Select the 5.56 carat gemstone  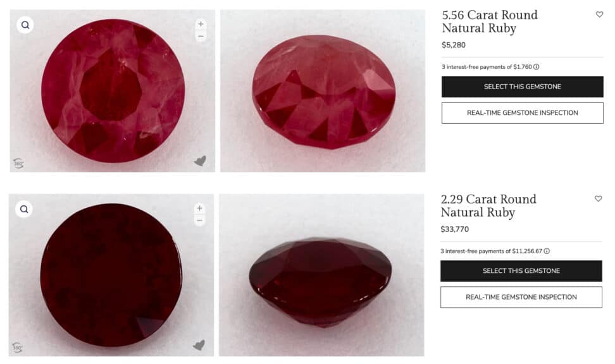click(522, 87)
